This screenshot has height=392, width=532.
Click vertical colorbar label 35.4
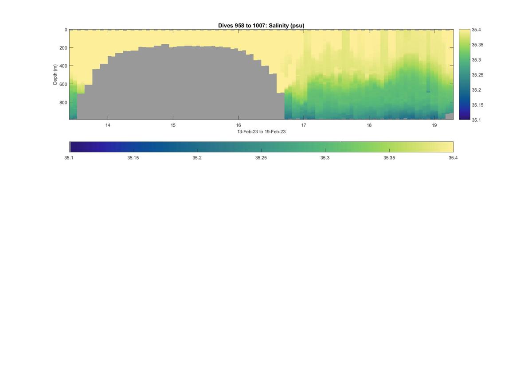476,30
